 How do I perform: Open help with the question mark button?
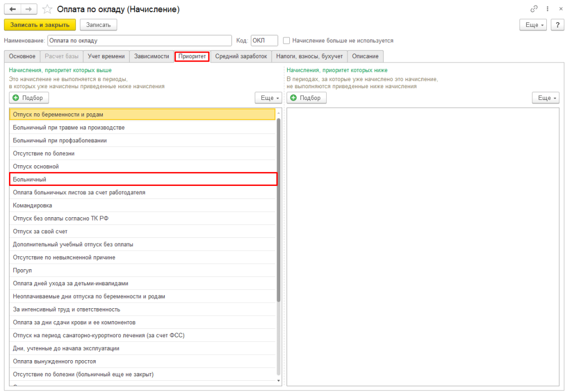tap(557, 25)
